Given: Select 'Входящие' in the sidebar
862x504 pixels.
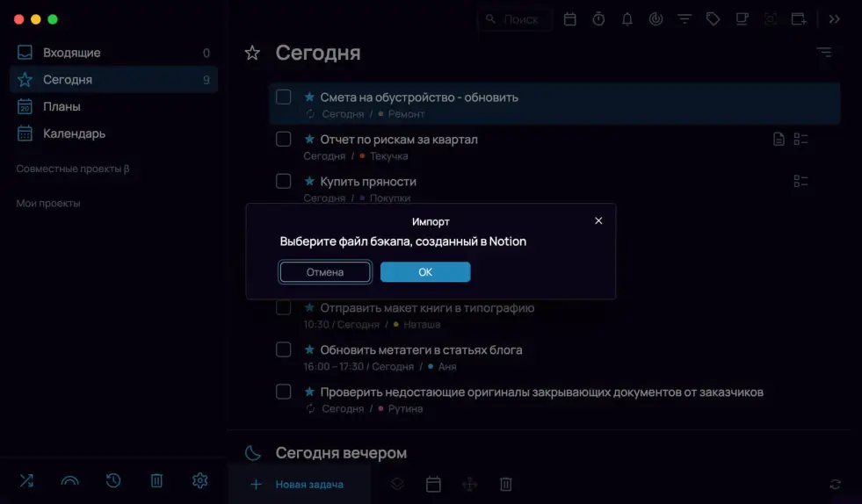Looking at the screenshot, I should [114, 53].
